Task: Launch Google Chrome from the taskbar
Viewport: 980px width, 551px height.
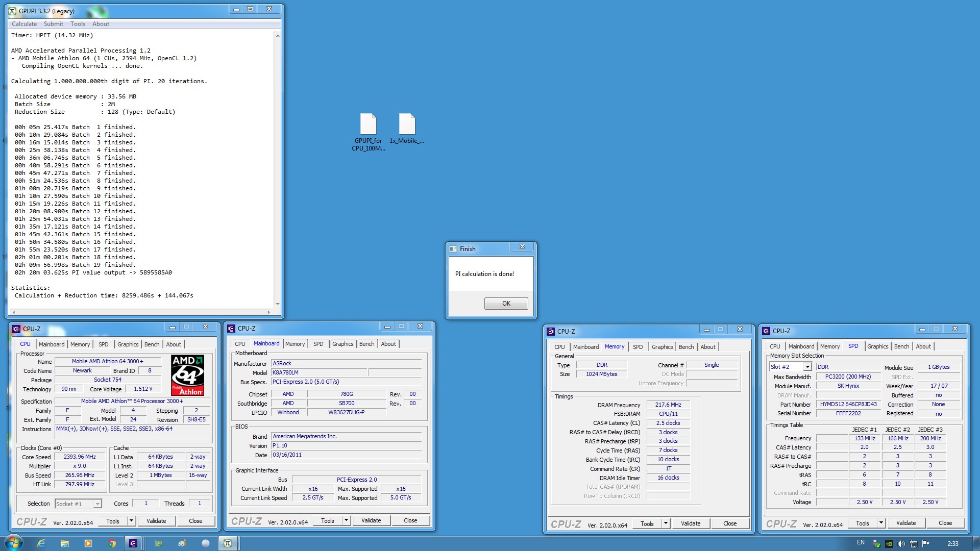Action: pos(112,543)
